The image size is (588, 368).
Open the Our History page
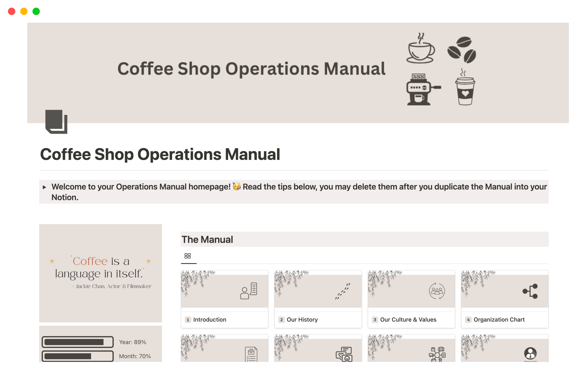pos(302,320)
